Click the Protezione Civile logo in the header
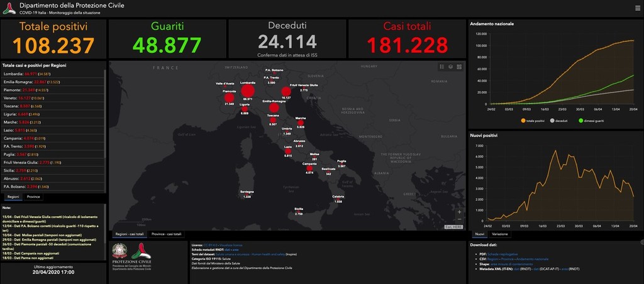Image resolution: width=644 pixels, height=284 pixels. [9, 8]
